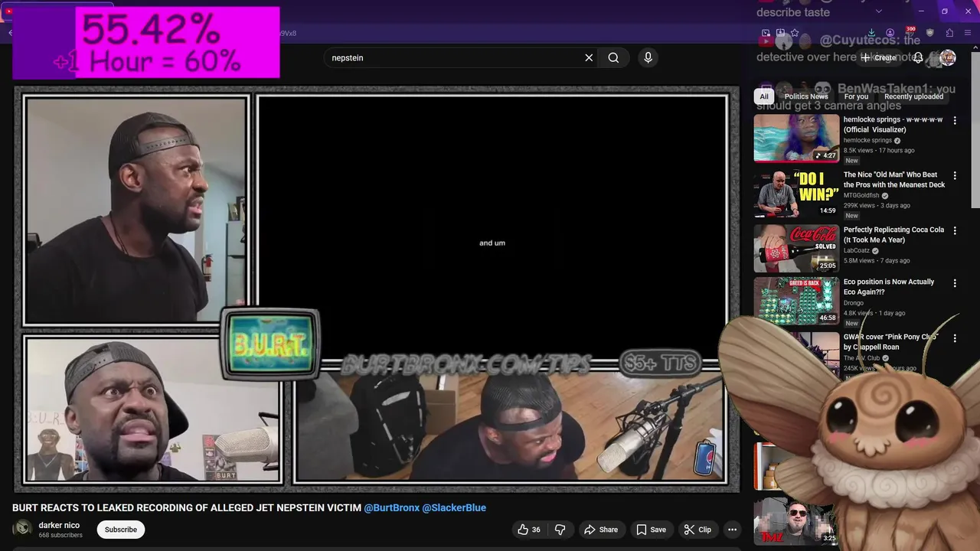The width and height of the screenshot is (980, 551).
Task: Select the Recently uploaded chip
Action: click(913, 96)
